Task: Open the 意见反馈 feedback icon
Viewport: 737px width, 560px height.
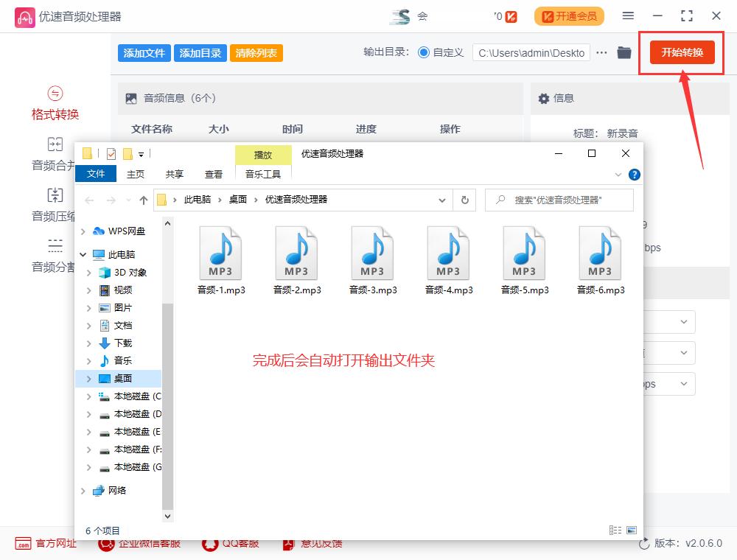Action: click(287, 543)
